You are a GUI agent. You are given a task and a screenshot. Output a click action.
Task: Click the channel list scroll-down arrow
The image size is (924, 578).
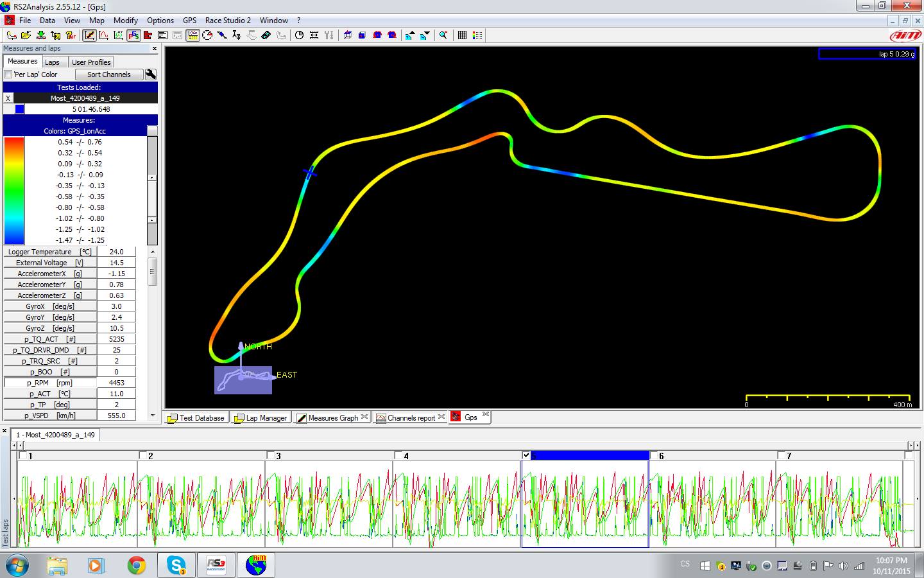153,416
